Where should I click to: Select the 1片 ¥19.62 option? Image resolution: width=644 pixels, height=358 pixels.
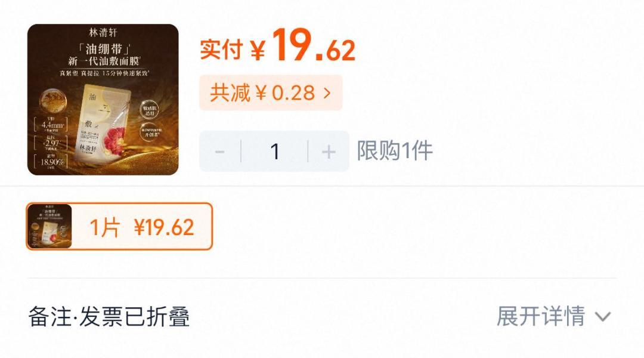(x=119, y=227)
